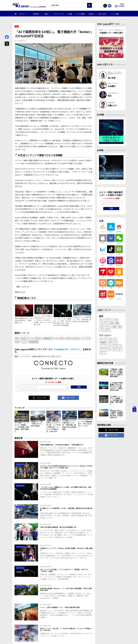Share article via left Facebook icon
The height and width of the screenshot is (644, 138).
click(x=7, y=37)
